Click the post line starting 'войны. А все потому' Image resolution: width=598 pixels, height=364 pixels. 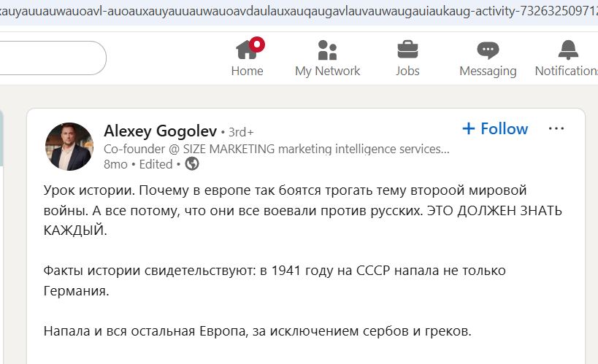click(303, 211)
